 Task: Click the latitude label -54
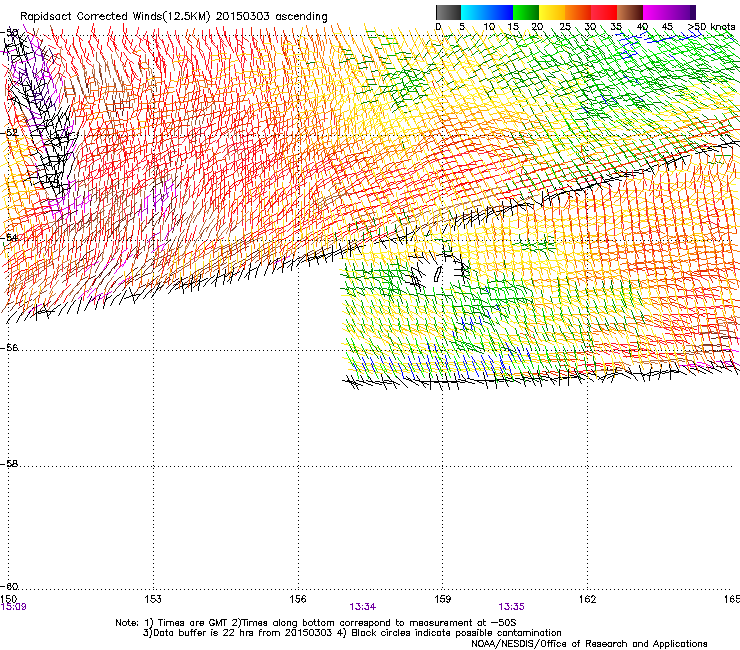(x=9, y=237)
